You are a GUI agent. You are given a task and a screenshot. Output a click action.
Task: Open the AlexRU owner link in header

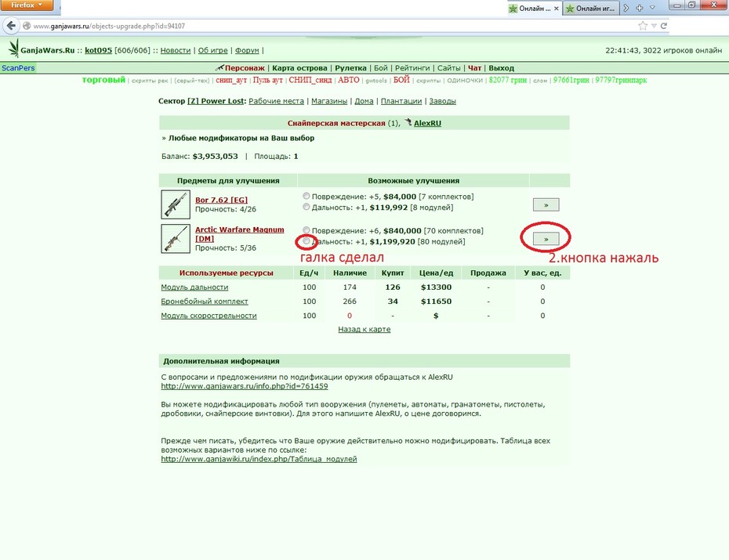pyautogui.click(x=427, y=123)
